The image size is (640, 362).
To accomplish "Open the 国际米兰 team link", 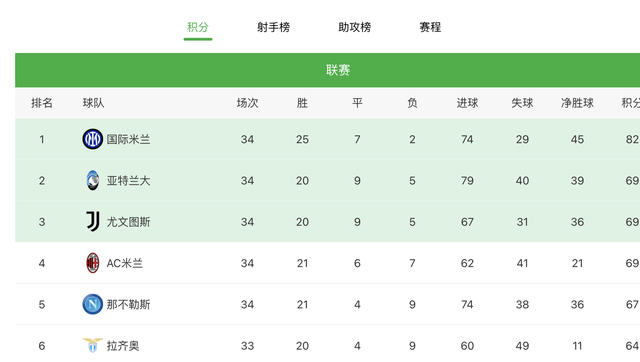I will tap(129, 139).
